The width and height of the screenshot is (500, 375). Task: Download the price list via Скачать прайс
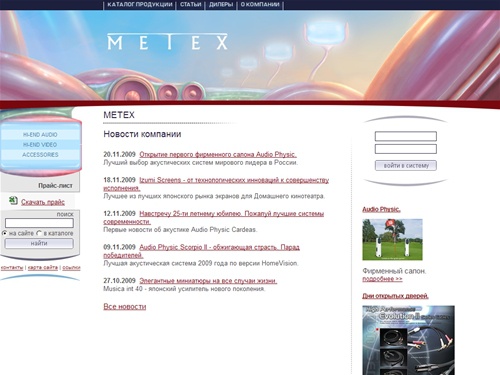pos(43,202)
